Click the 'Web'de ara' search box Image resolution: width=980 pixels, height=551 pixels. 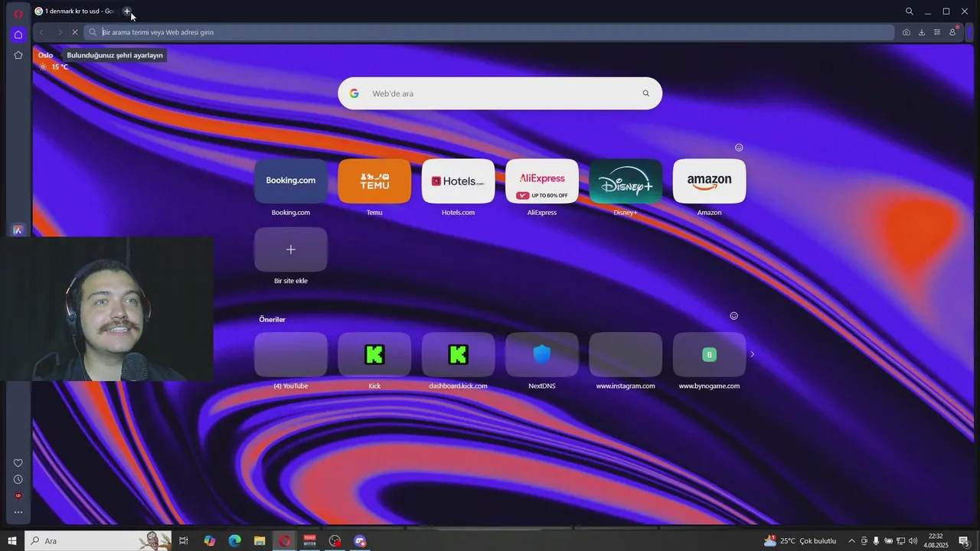500,93
